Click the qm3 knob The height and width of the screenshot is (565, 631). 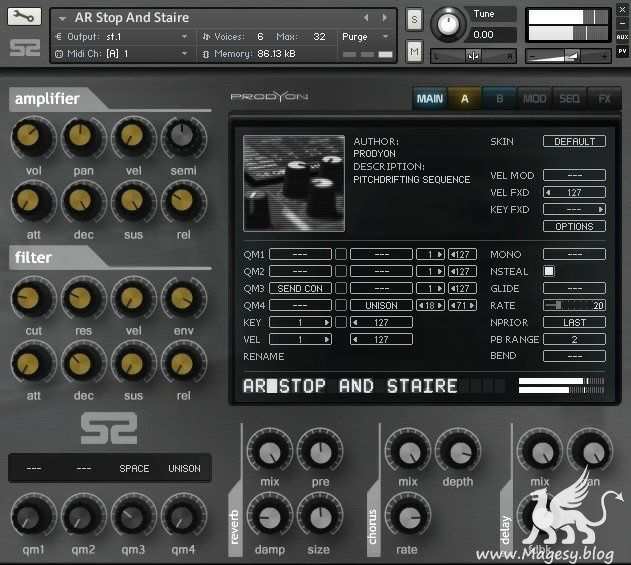pyautogui.click(x=133, y=516)
